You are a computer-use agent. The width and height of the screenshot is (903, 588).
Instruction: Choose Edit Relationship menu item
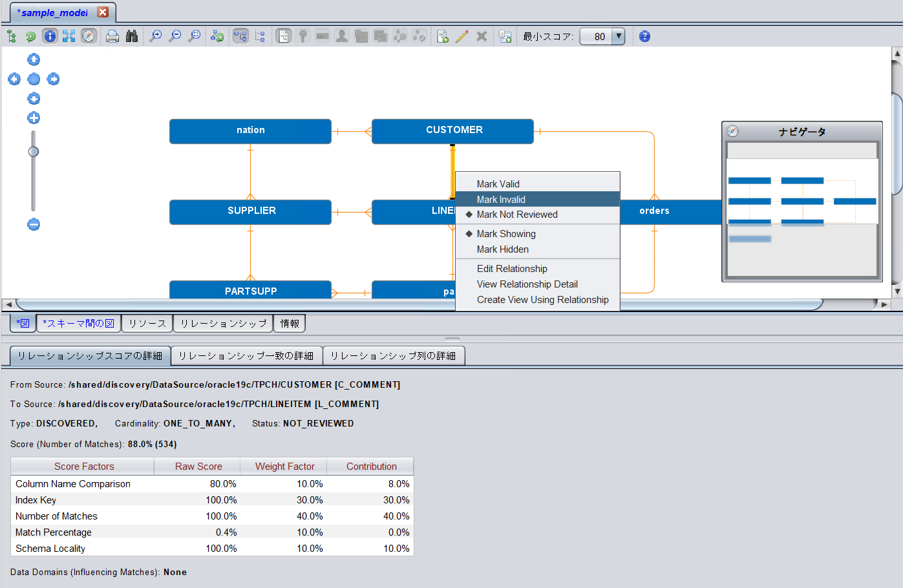tap(538, 269)
